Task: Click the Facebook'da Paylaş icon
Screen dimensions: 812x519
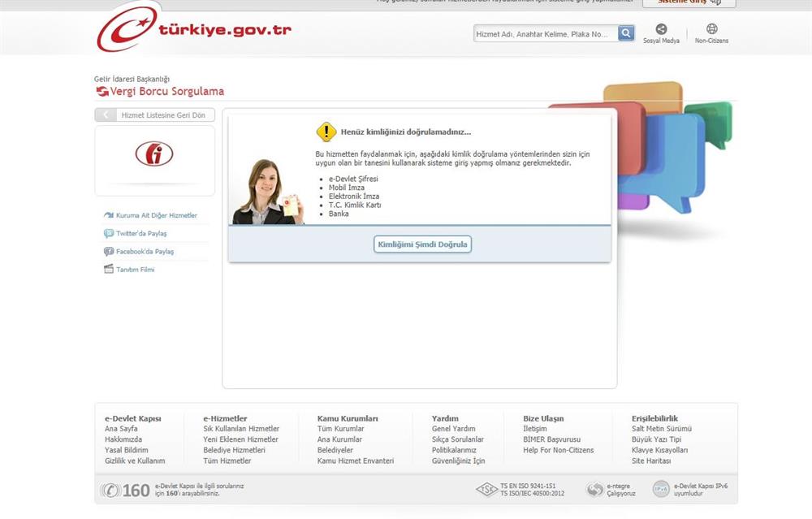Action: [x=109, y=252]
